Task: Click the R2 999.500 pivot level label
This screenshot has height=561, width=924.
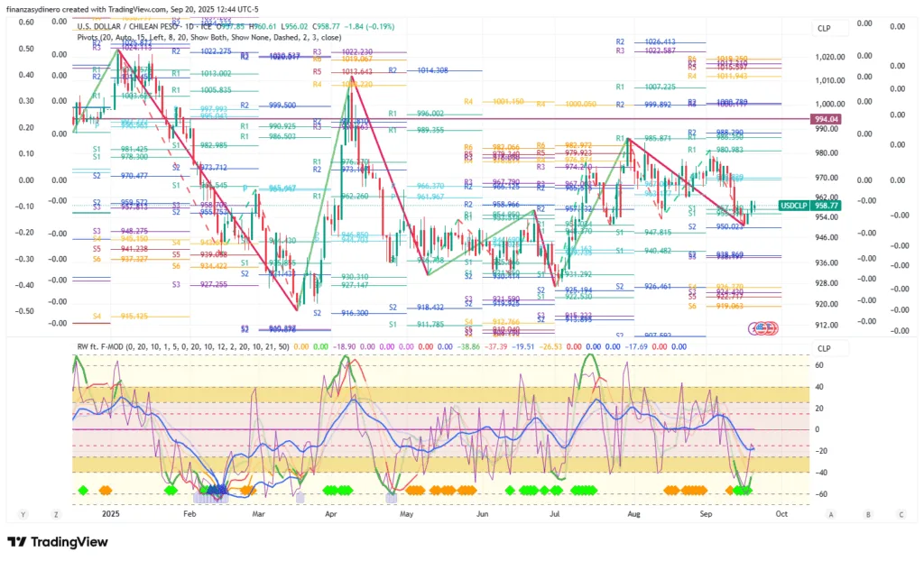Action: point(269,105)
